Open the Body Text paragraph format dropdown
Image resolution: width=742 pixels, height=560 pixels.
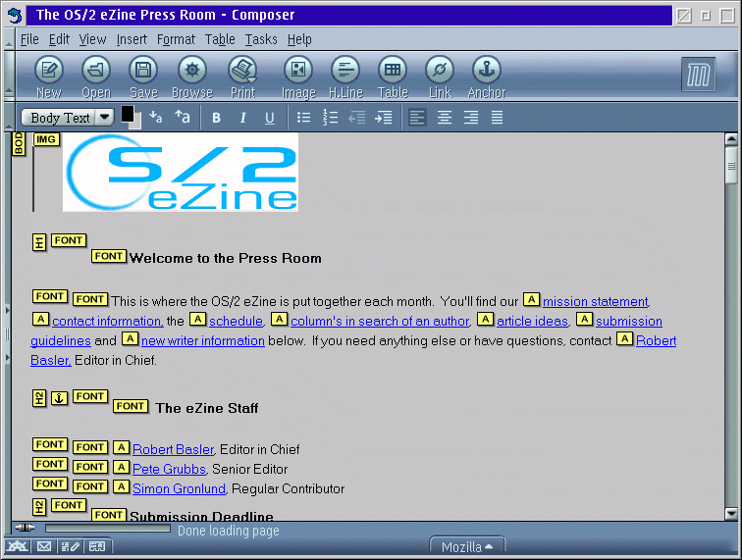point(67,118)
